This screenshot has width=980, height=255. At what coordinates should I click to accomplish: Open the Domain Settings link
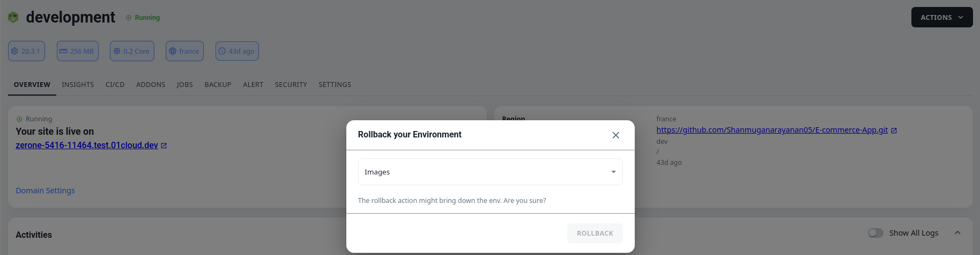(x=45, y=191)
